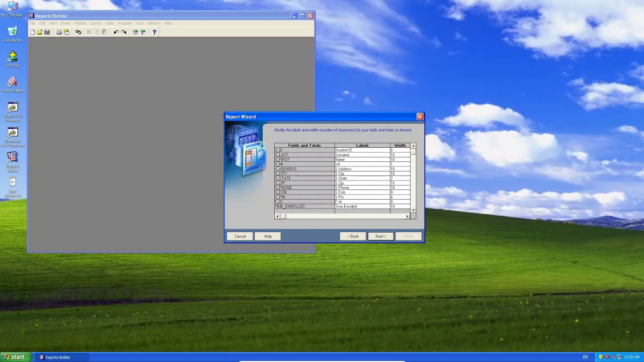This screenshot has height=362, width=644.
Task: Click the Save floppy disk icon in Reports Builder
Action: click(47, 32)
